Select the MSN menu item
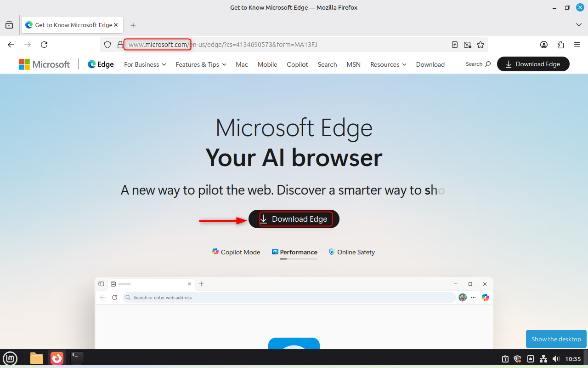The width and height of the screenshot is (588, 368). 353,64
